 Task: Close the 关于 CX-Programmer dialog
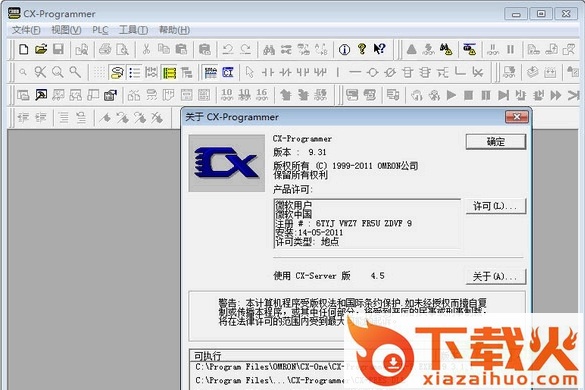[517, 117]
